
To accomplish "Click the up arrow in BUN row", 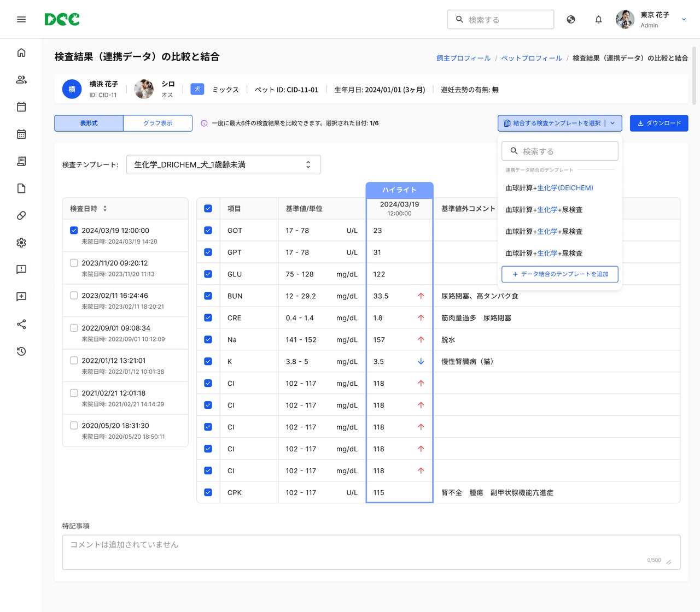I will (421, 296).
